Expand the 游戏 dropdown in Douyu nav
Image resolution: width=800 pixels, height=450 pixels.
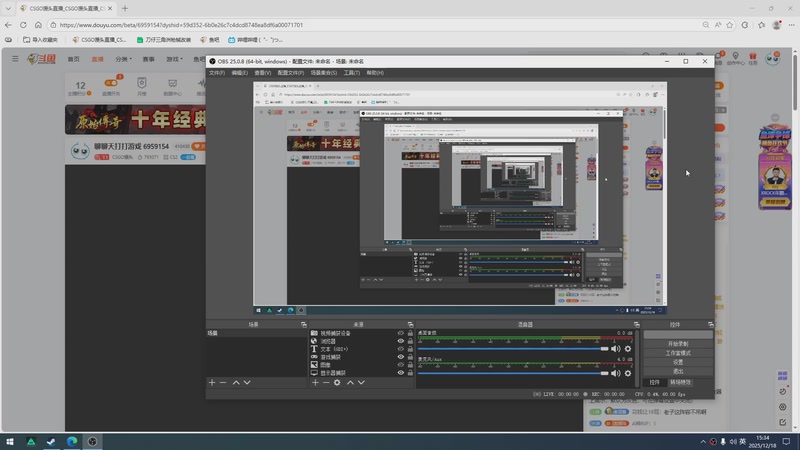tap(174, 59)
